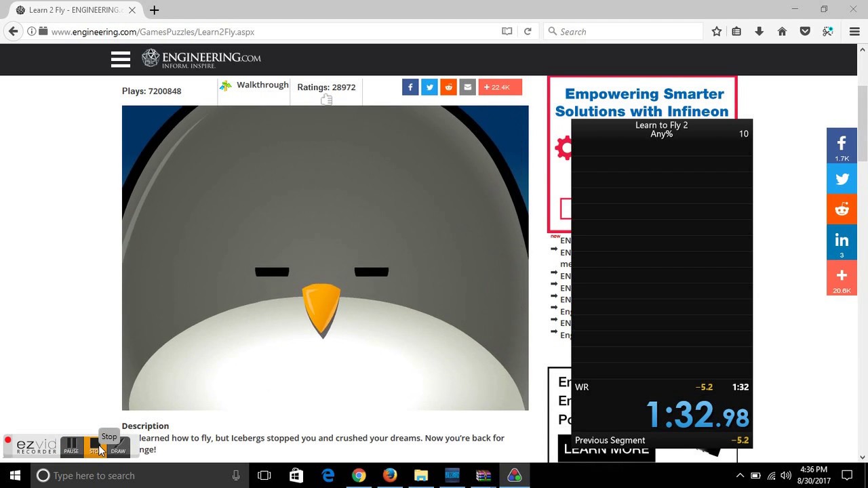Click the Description heading
The image size is (868, 488).
click(x=145, y=426)
